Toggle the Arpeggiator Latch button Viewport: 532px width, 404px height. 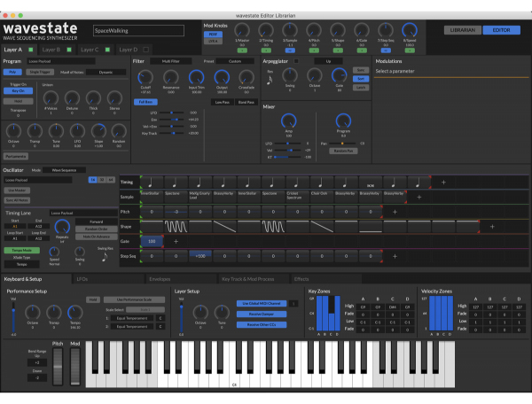[361, 88]
